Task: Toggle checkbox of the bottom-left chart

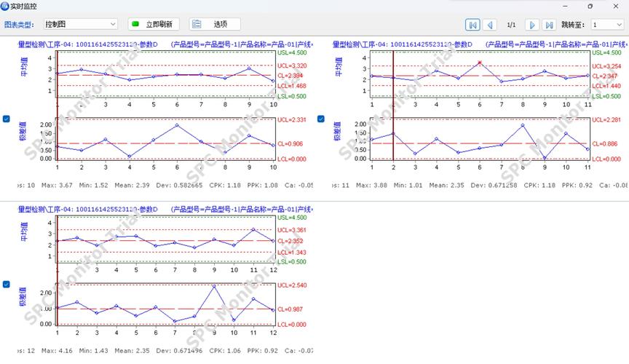Action: [x=6, y=284]
